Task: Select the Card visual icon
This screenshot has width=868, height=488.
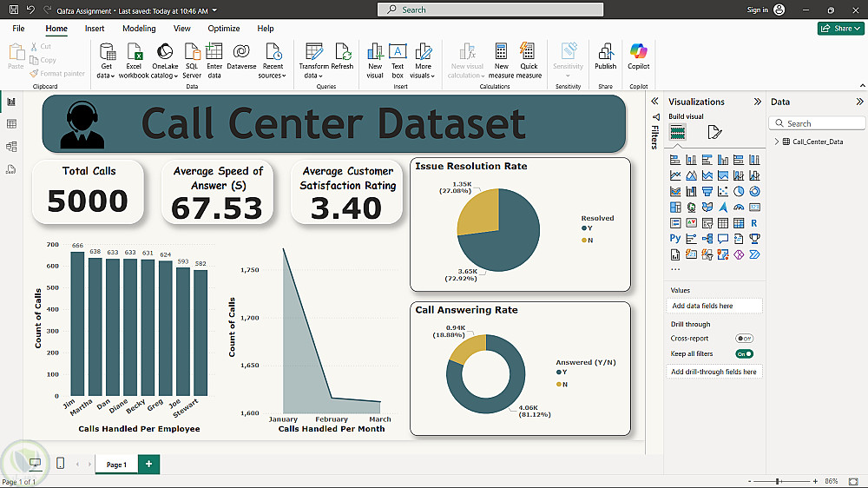Action: [x=754, y=208]
